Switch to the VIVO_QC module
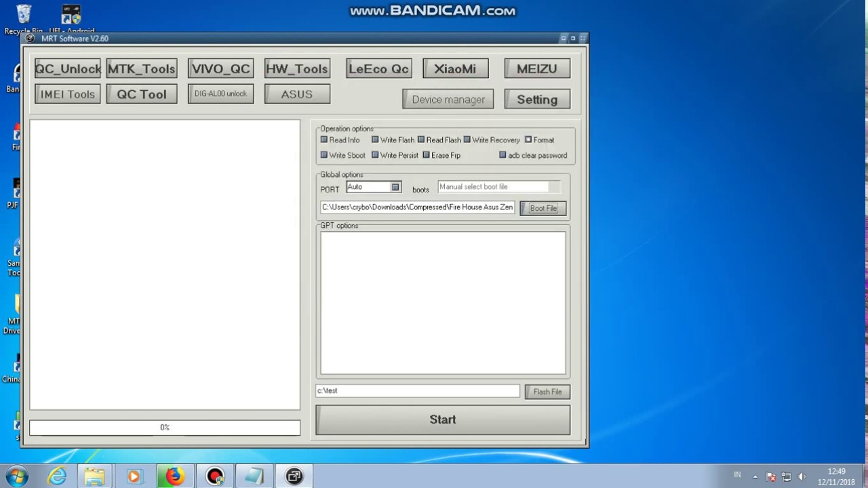The height and width of the screenshot is (488, 868). 221,68
